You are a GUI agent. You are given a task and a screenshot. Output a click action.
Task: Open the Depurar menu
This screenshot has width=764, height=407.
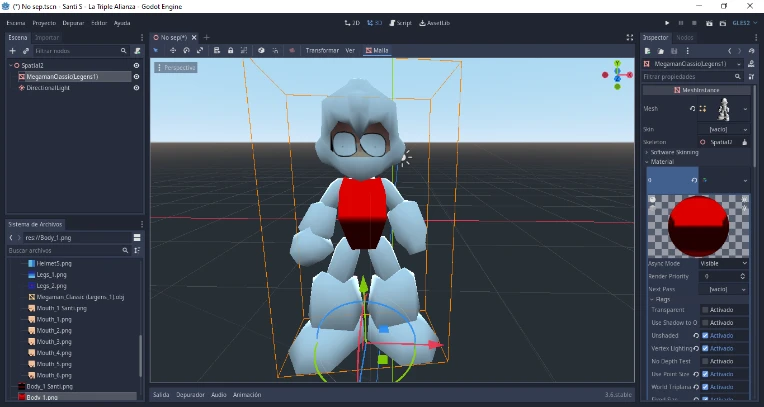[73, 23]
